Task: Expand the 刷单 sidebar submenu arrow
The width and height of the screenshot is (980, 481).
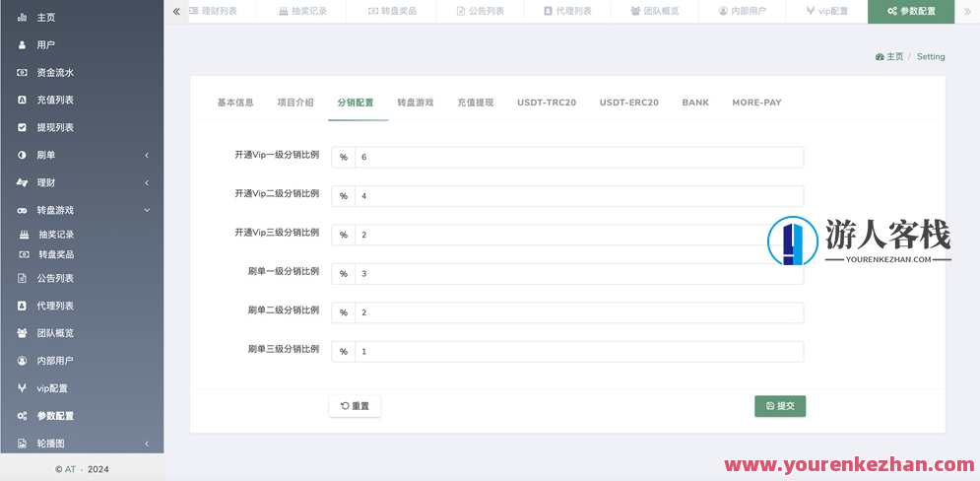Action: click(146, 155)
